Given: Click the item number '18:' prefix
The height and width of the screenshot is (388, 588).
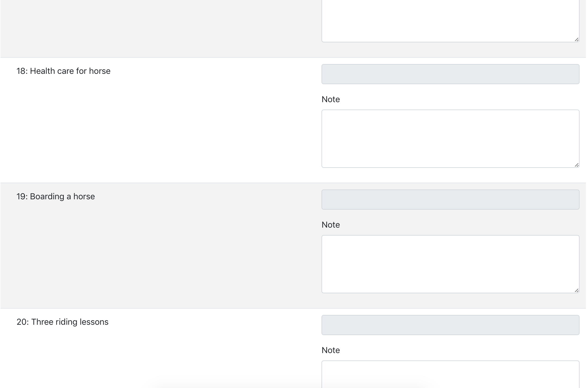Looking at the screenshot, I should click(x=22, y=71).
